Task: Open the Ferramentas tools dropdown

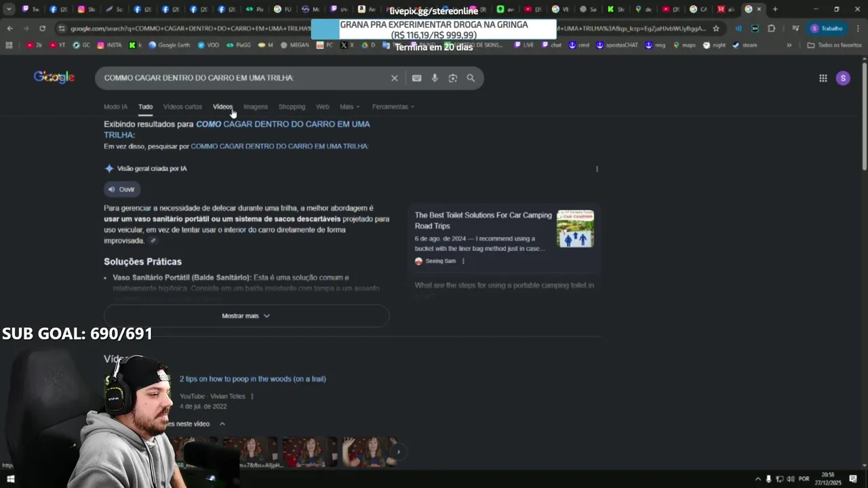Action: 393,107
